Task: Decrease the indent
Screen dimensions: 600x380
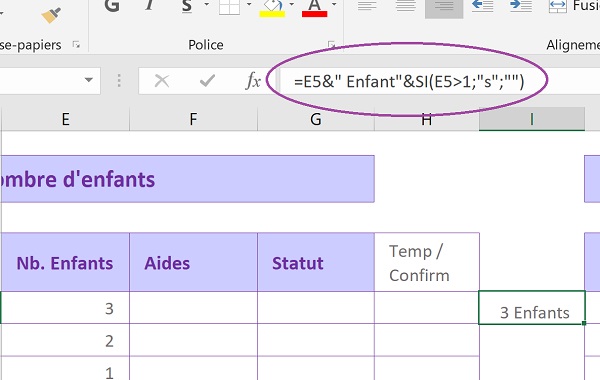Action: tap(483, 7)
